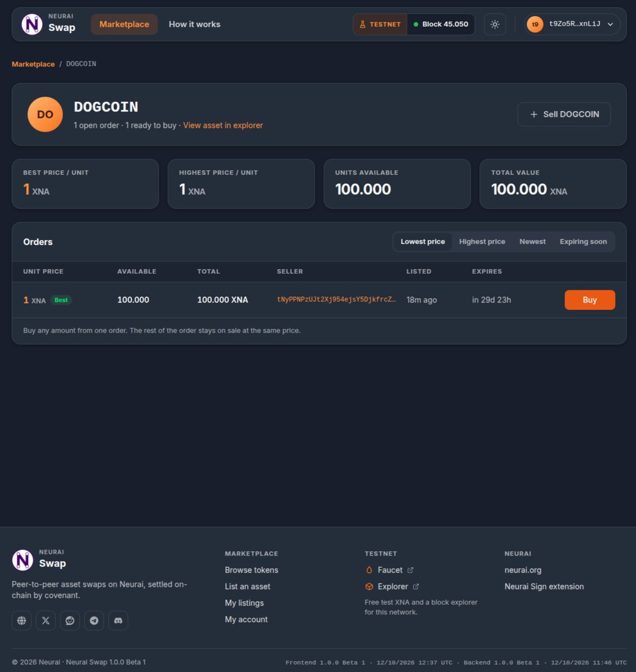Toggle the light/dark theme sun icon
Screen dimensions: 636x672
click(495, 24)
